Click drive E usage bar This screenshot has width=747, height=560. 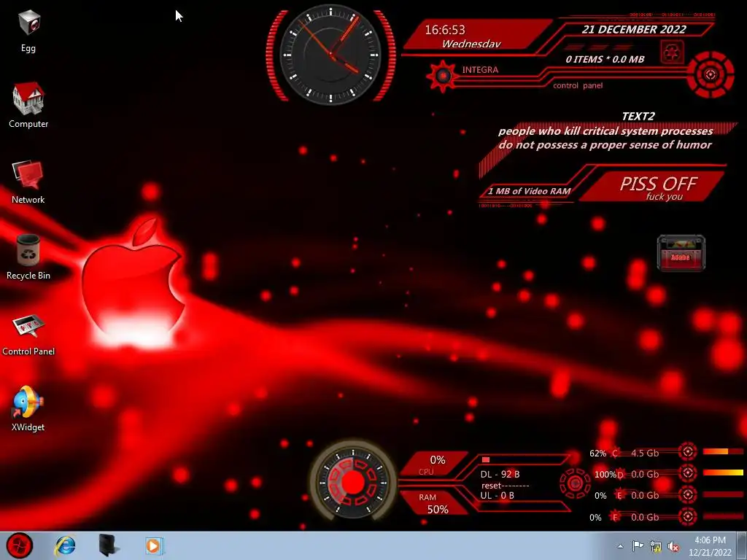723,495
